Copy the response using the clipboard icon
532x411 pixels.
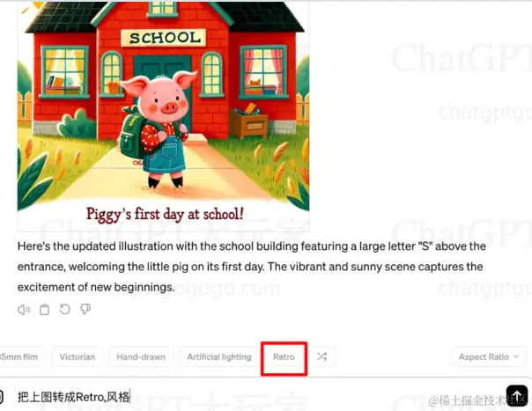(x=44, y=310)
